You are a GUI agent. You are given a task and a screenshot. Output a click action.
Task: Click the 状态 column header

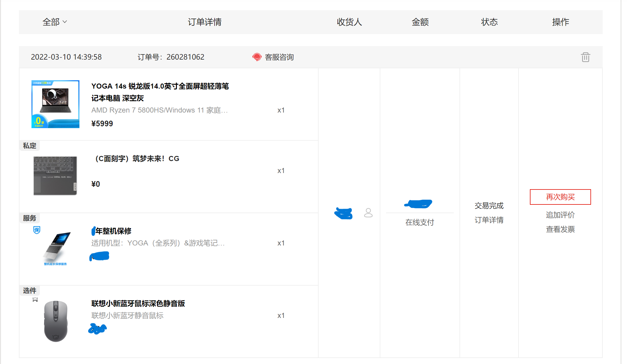pyautogui.click(x=489, y=22)
